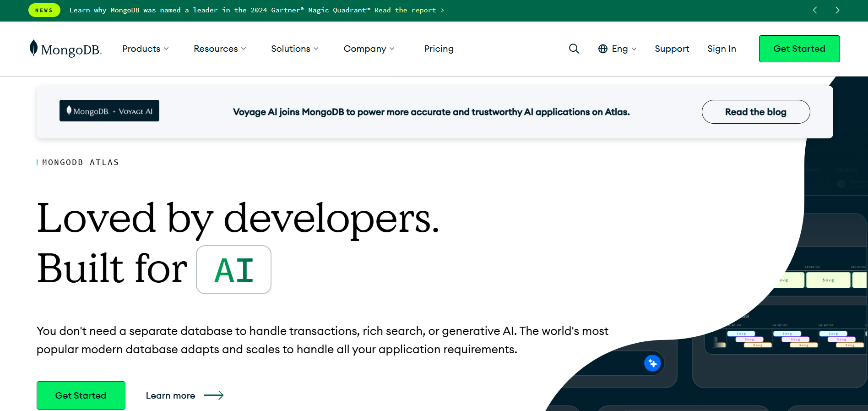
Task: Click the arrow beside Learn more
Action: [214, 395]
